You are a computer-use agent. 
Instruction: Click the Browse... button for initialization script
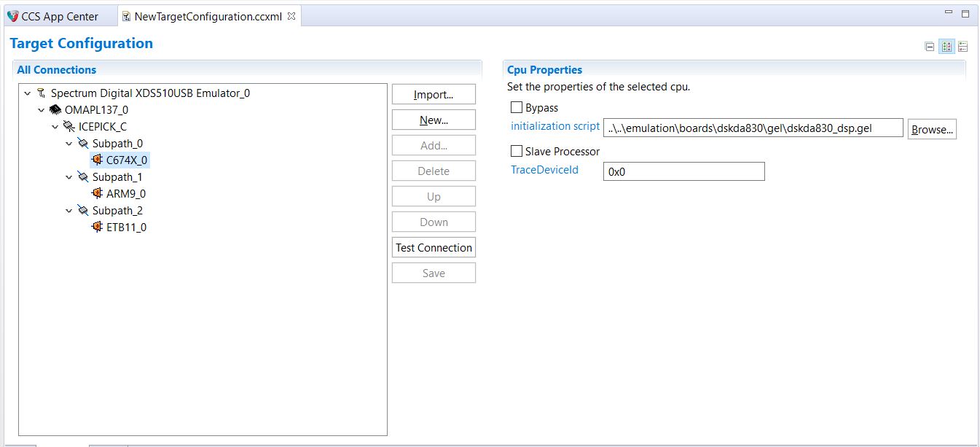(x=932, y=129)
